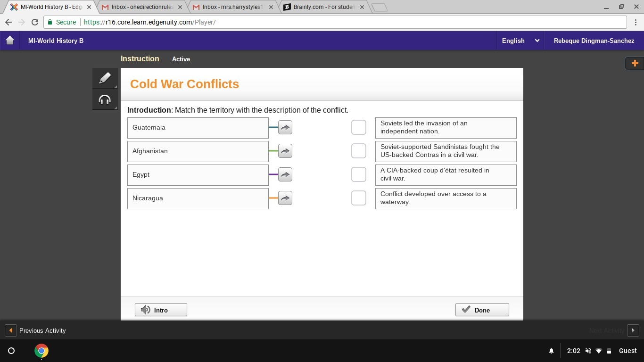The image size is (644, 362).
Task: Check the box for conflict over waterway access
Action: (359, 198)
